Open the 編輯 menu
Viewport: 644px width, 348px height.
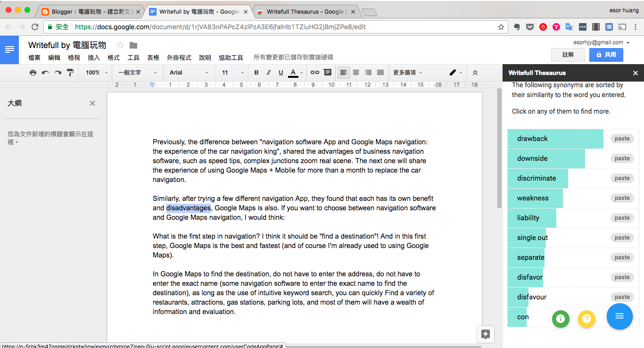54,58
